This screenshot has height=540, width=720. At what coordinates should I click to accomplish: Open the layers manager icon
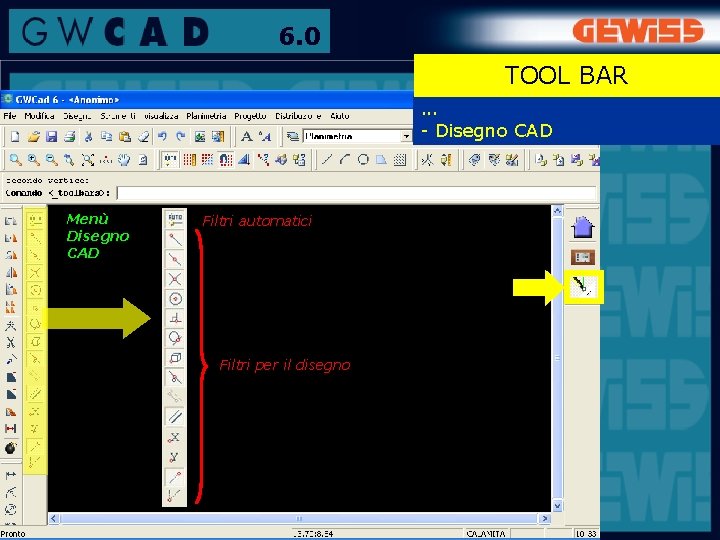coord(292,136)
